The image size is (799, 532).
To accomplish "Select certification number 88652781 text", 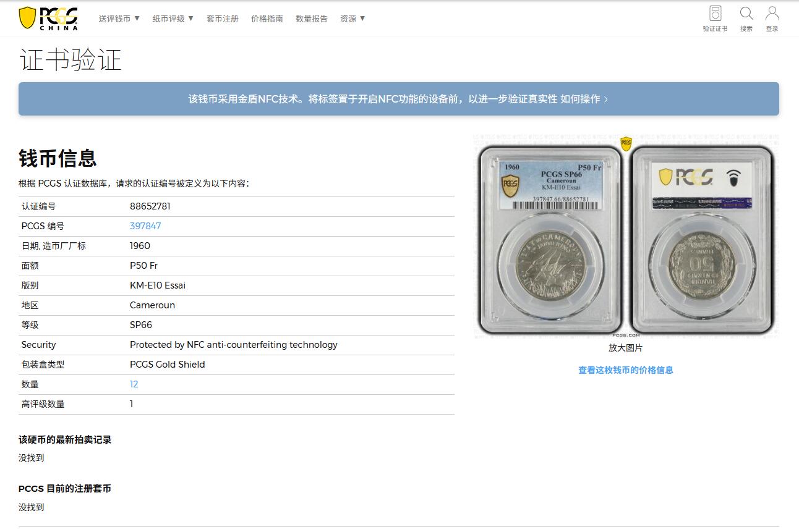I will pos(150,206).
